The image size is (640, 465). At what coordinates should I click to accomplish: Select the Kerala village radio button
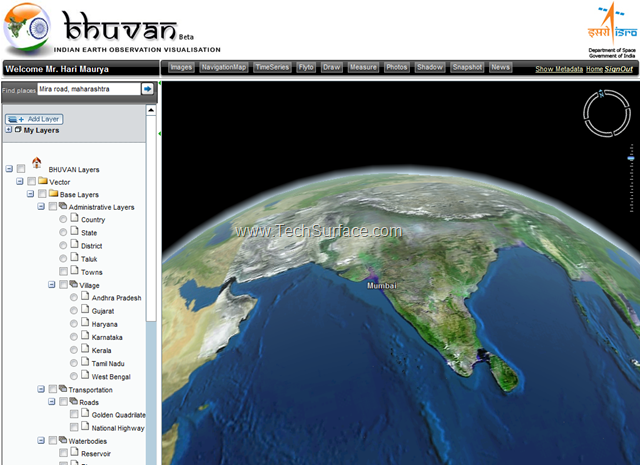pos(74,350)
